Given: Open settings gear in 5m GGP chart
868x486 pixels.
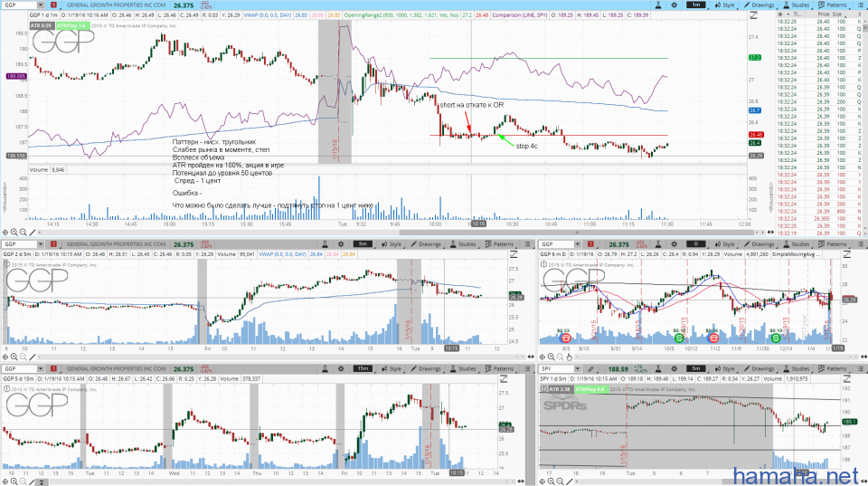Looking at the screenshot, I should [341, 243].
